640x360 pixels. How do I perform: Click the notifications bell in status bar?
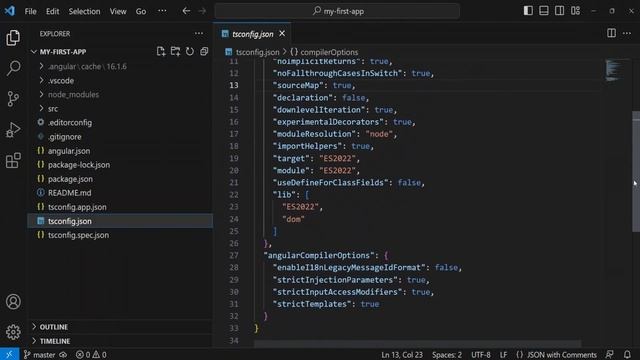click(x=627, y=354)
